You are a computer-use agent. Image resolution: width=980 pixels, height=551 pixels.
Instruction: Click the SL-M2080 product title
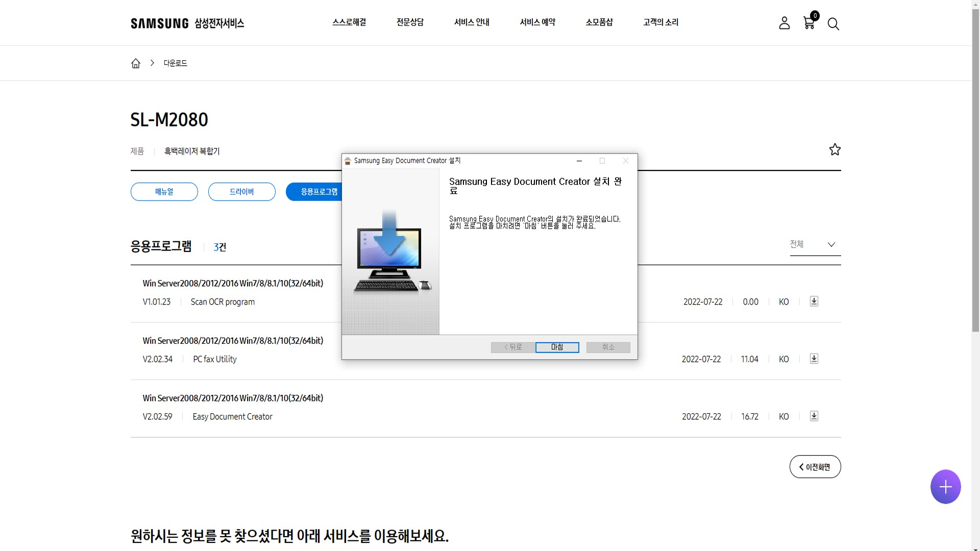[x=169, y=120]
